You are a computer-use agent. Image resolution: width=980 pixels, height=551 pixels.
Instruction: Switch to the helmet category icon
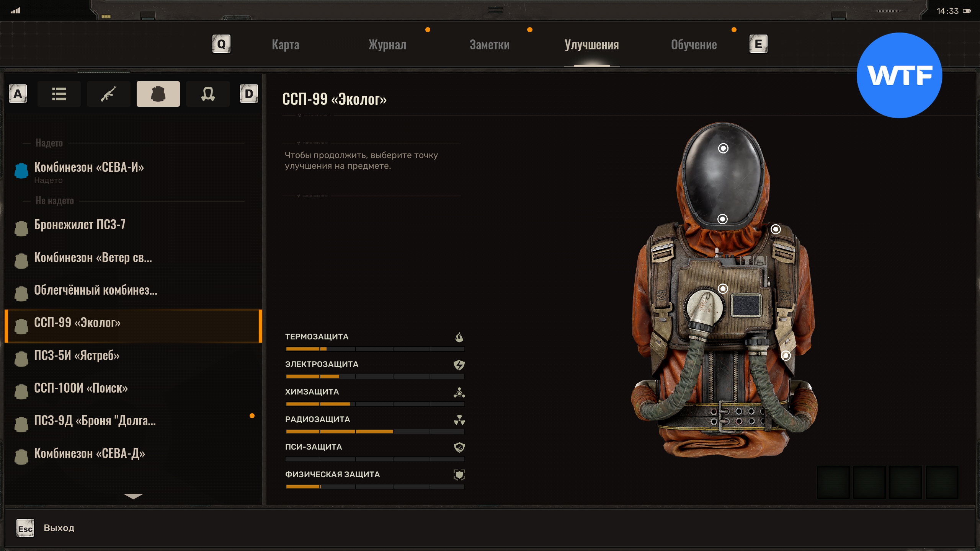[x=207, y=94]
